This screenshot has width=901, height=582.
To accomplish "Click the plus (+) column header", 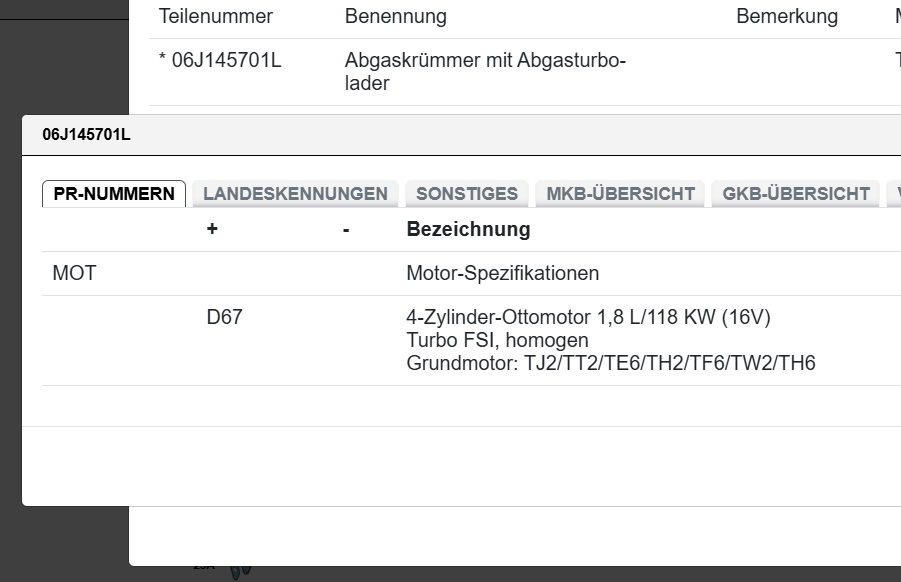I will click(211, 229).
